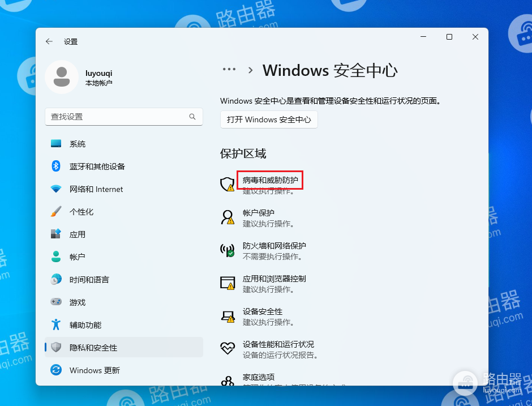The width and height of the screenshot is (532, 406).
Task: Click the search magnifier icon
Action: tap(192, 117)
